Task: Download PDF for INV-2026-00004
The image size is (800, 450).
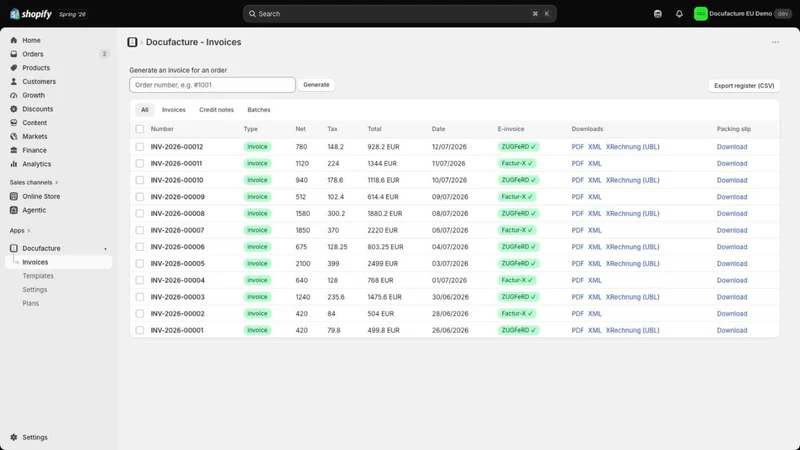Action: (578, 281)
